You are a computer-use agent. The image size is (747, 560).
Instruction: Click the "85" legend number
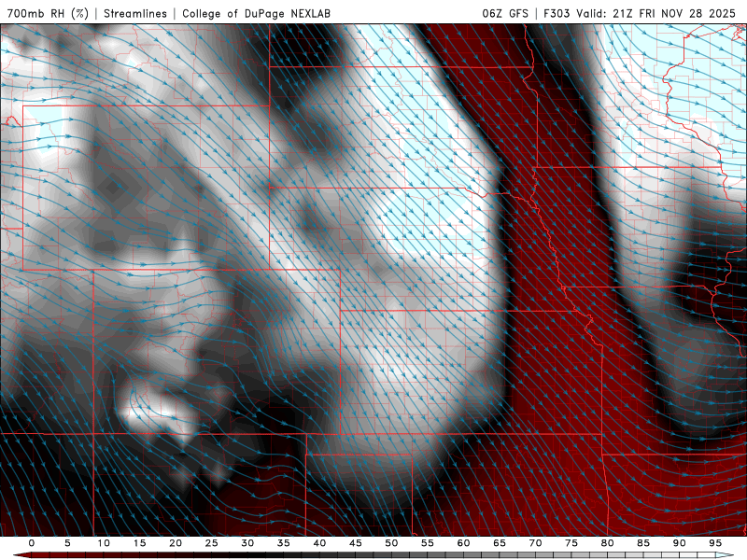click(x=643, y=543)
